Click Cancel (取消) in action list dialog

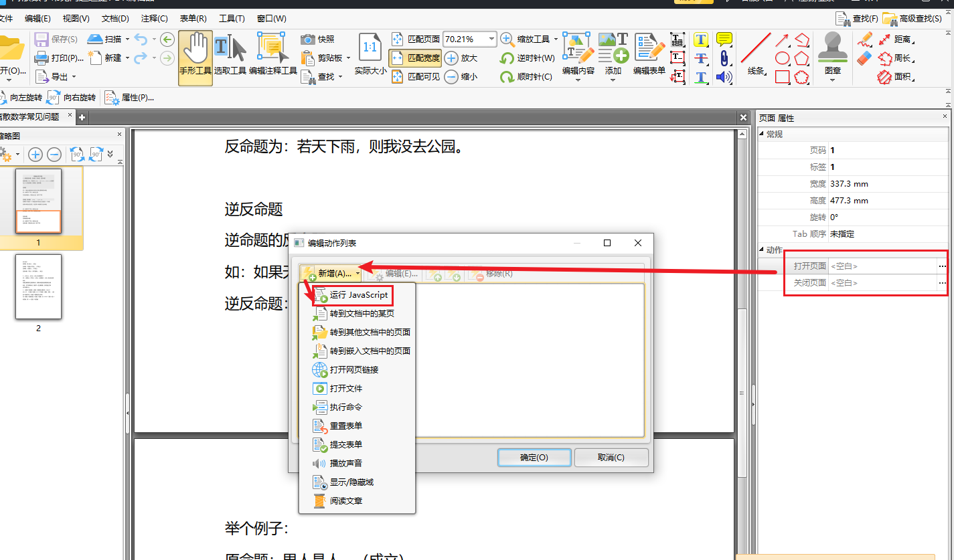[x=612, y=458]
